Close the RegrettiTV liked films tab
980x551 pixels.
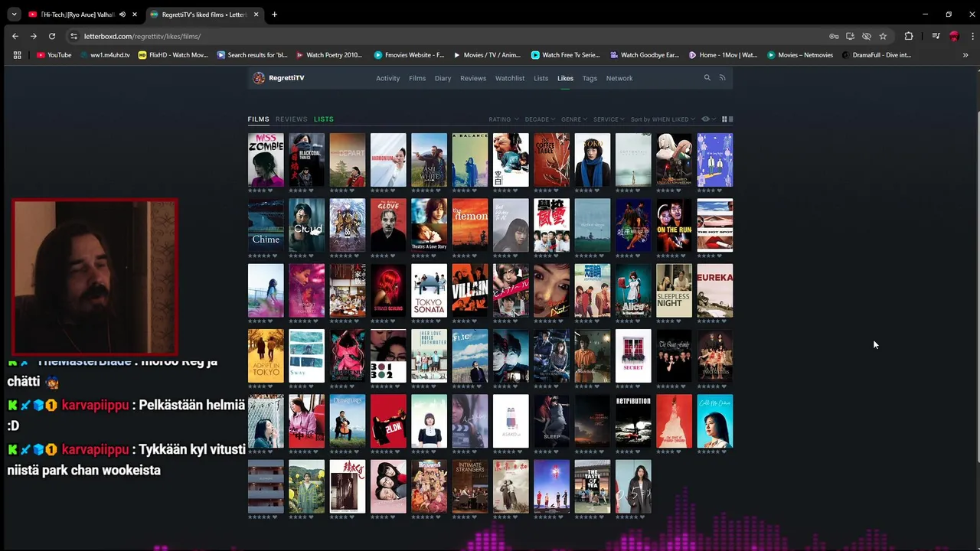click(256, 14)
